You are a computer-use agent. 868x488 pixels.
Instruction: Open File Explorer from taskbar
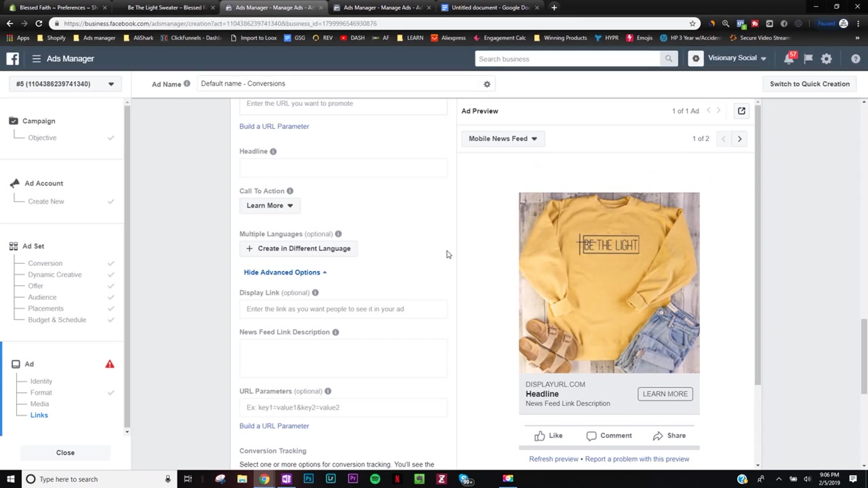click(242, 479)
